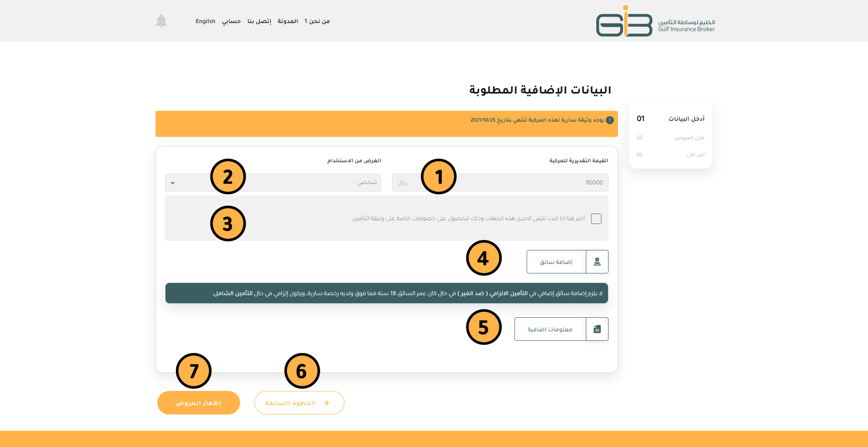Screen dimensions: 868x447
Task: Click the info icon in the orange alert banner
Action: [609, 120]
